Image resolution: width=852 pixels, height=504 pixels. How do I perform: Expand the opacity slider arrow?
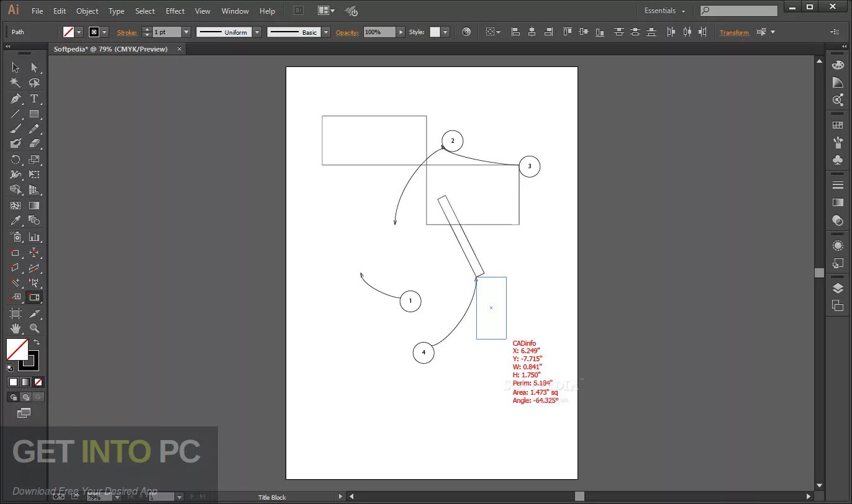(x=401, y=32)
